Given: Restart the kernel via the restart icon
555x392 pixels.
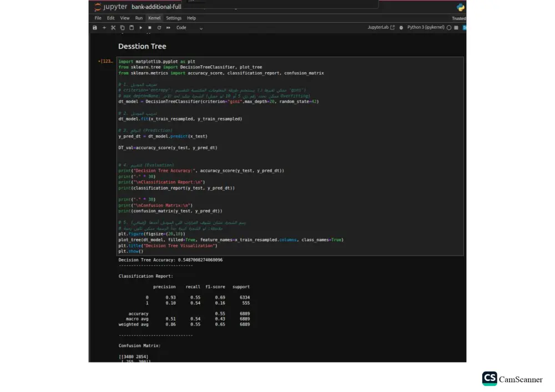Looking at the screenshot, I should (159, 27).
